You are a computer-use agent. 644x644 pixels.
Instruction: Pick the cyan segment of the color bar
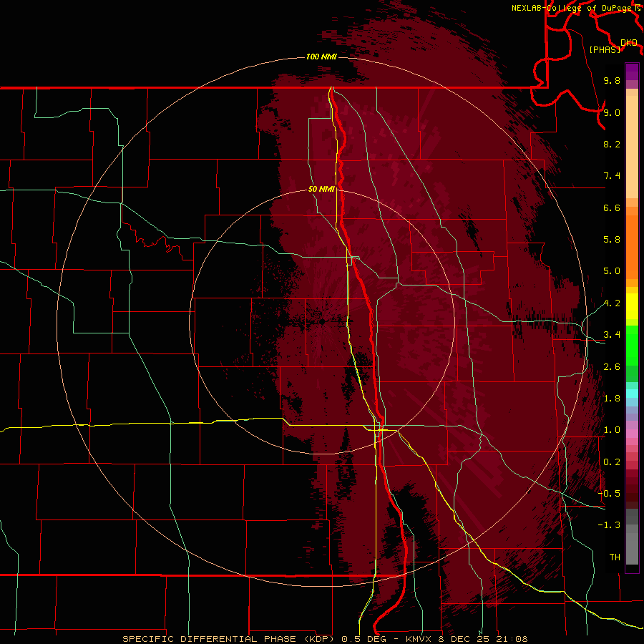[x=632, y=394]
